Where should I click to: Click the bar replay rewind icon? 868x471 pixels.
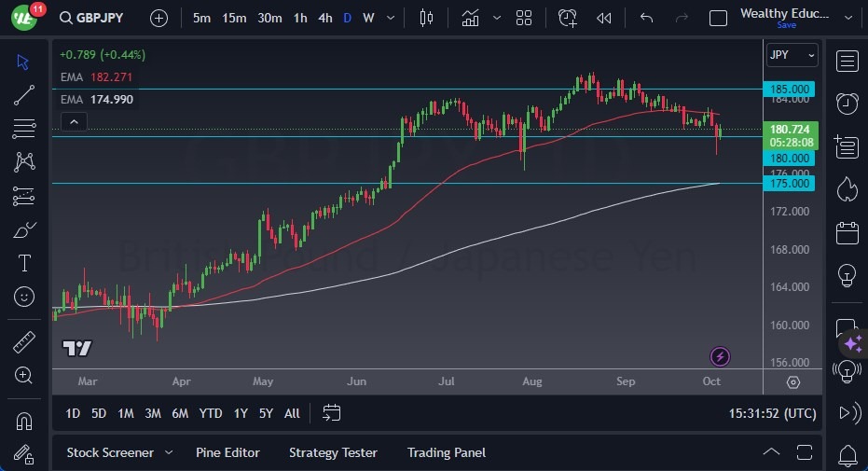(604, 18)
